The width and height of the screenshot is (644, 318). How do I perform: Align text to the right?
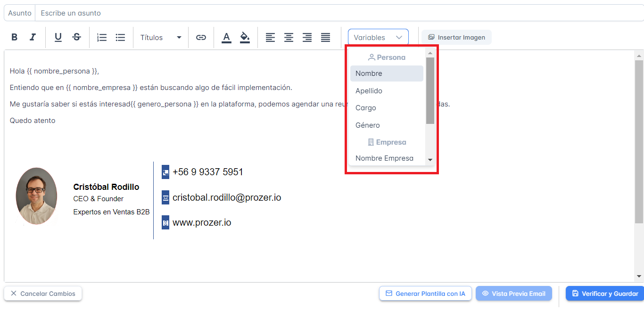[307, 37]
